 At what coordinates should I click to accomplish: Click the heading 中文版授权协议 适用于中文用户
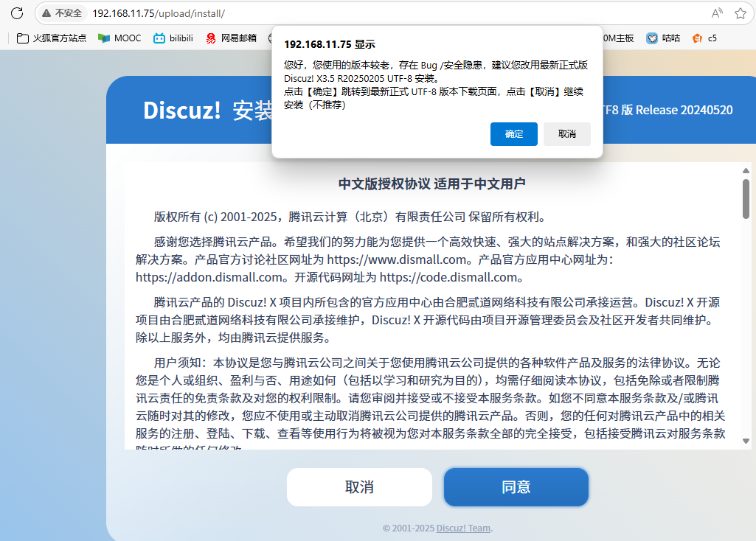coord(431,184)
